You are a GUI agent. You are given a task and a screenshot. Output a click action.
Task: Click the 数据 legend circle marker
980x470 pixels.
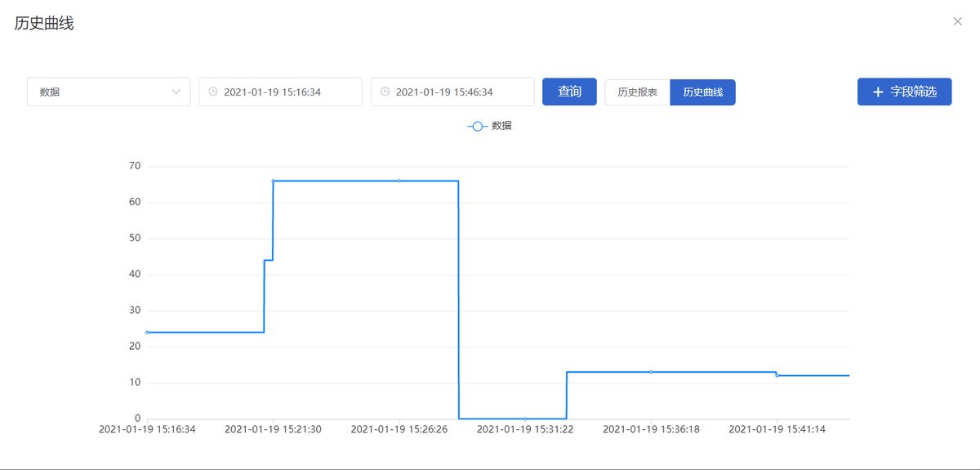477,126
